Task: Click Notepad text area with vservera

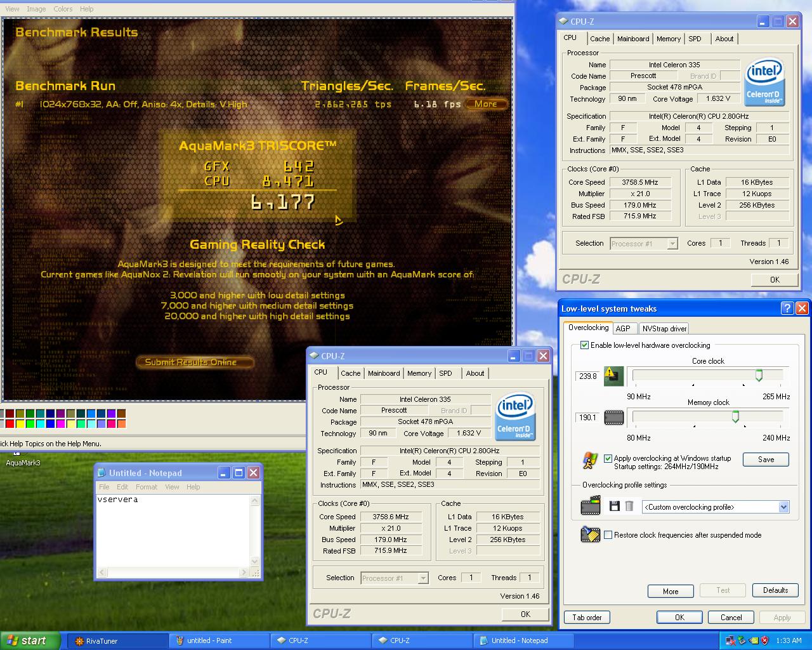Action: 173,531
